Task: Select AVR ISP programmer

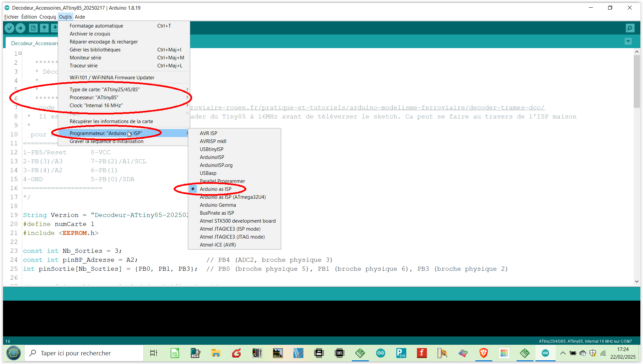Action: pos(234,133)
